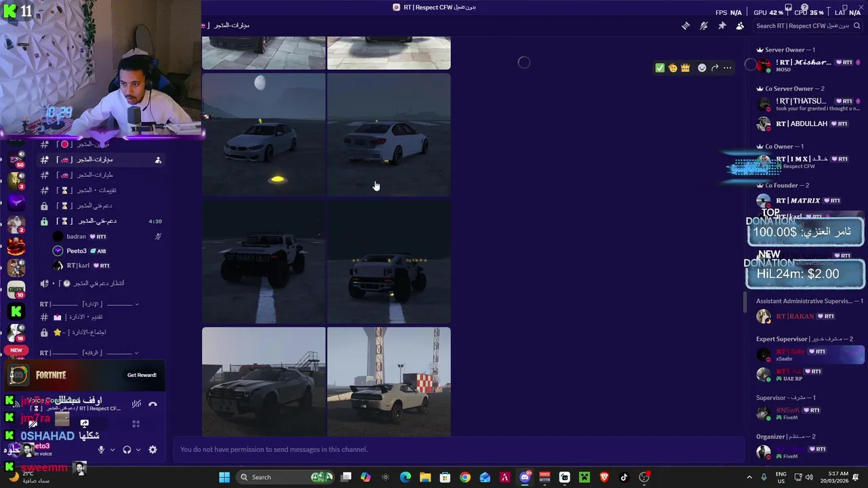Click the Windows taskbar Search box
The image size is (868, 488).
click(285, 477)
